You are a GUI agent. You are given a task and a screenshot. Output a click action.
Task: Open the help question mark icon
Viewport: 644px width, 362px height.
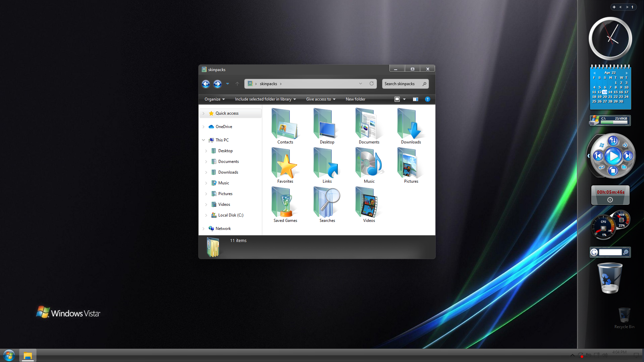click(x=427, y=99)
